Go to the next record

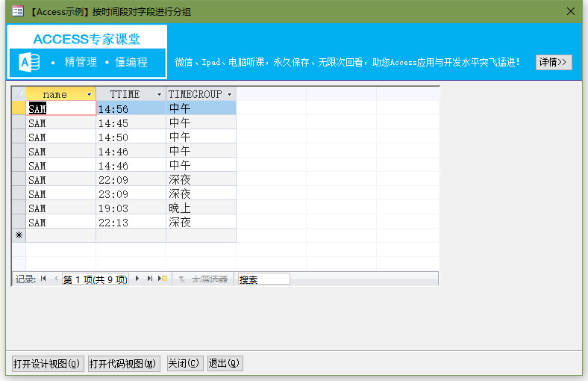pyautogui.click(x=137, y=279)
